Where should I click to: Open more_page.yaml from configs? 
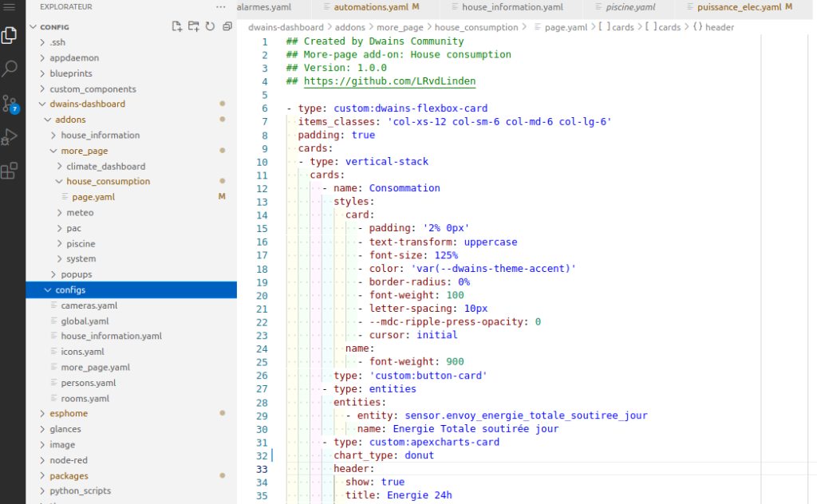(x=132, y=368)
